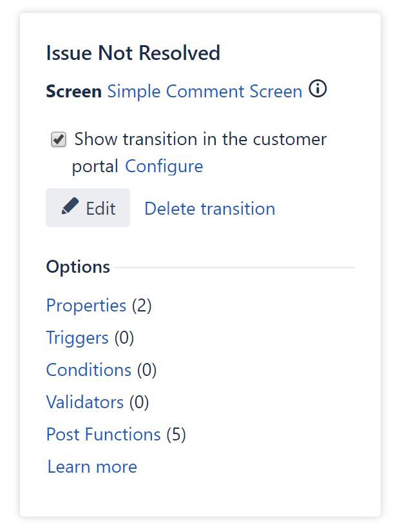View the Triggers configuration
Viewport: 400px width, 532px height.
[77, 338]
